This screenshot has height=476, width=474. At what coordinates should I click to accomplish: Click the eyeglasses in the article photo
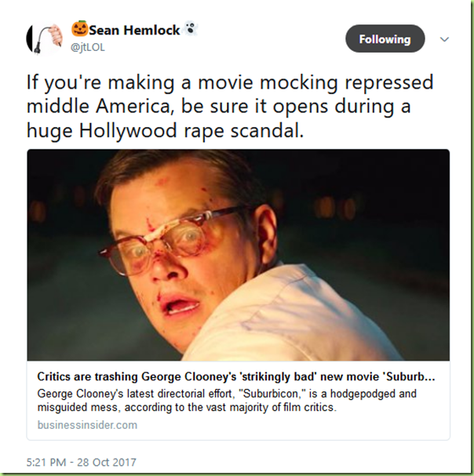[170, 241]
